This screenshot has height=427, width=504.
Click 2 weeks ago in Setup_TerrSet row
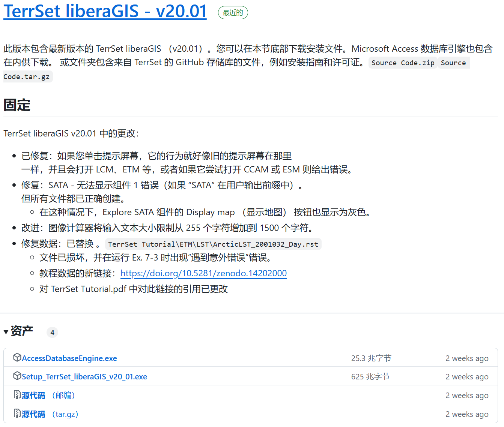point(467,377)
